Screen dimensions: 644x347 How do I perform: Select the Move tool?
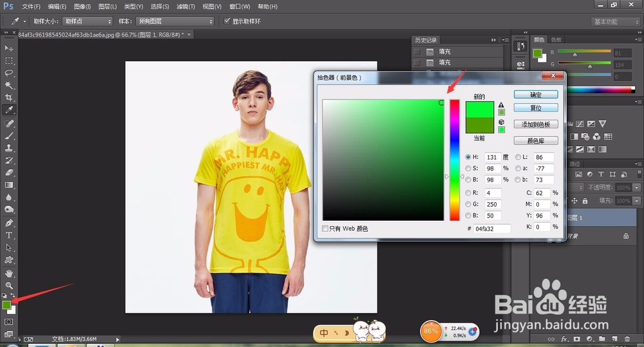[8, 48]
